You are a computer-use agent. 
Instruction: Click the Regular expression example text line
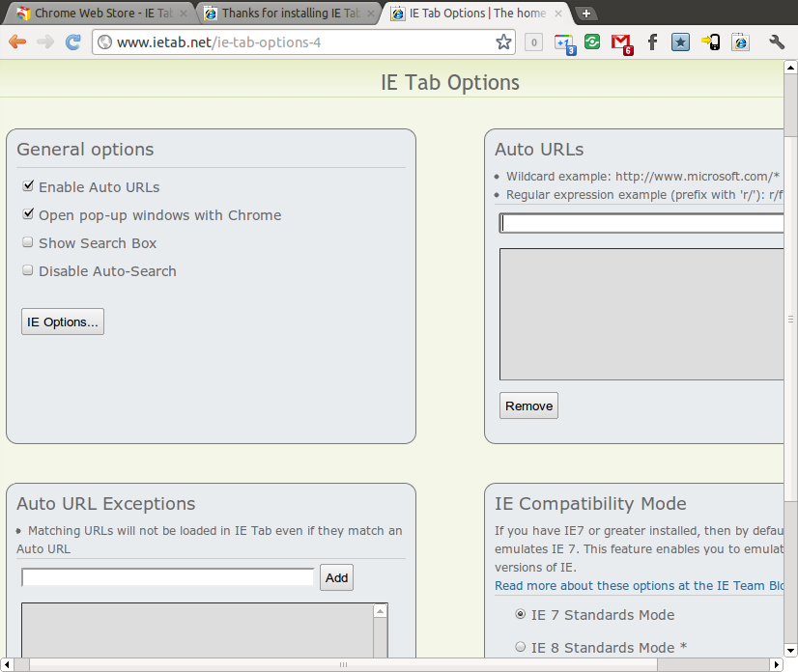coord(644,194)
